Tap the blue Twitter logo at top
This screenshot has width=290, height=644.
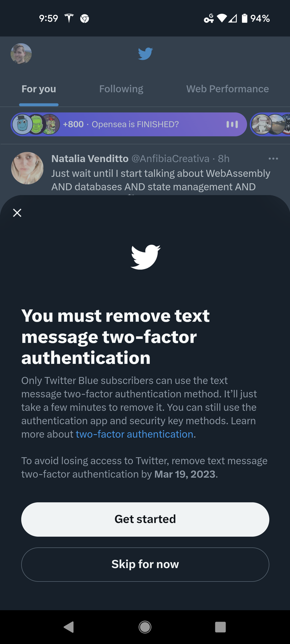145,54
